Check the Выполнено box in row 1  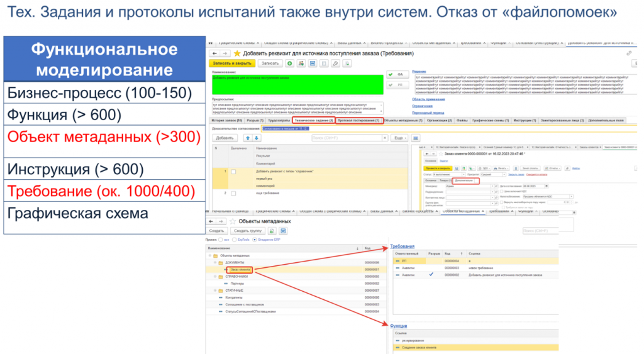click(233, 172)
